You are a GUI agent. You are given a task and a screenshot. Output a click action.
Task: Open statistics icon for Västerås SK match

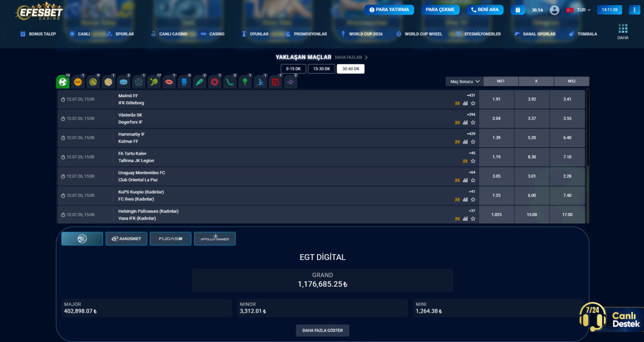[x=465, y=122]
